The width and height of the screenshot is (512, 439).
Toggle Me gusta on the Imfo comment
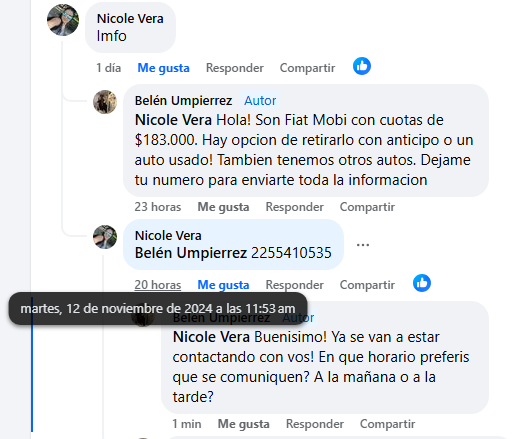tap(163, 68)
